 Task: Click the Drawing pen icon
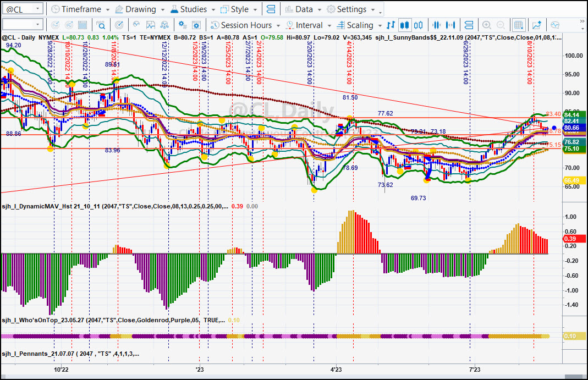(x=119, y=9)
